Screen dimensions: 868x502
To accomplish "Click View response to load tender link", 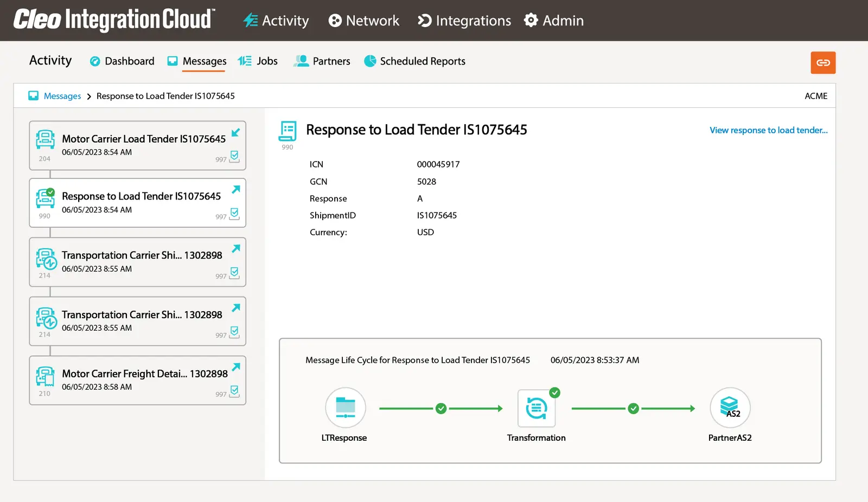I will pos(768,130).
